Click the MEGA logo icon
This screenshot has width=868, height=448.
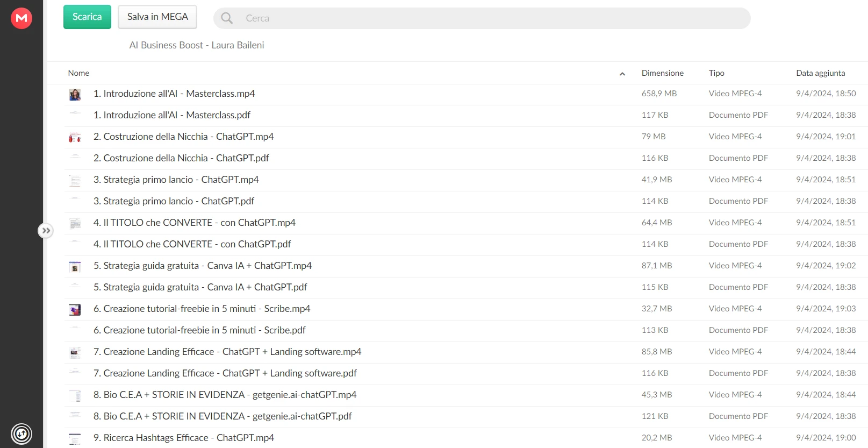(21, 18)
